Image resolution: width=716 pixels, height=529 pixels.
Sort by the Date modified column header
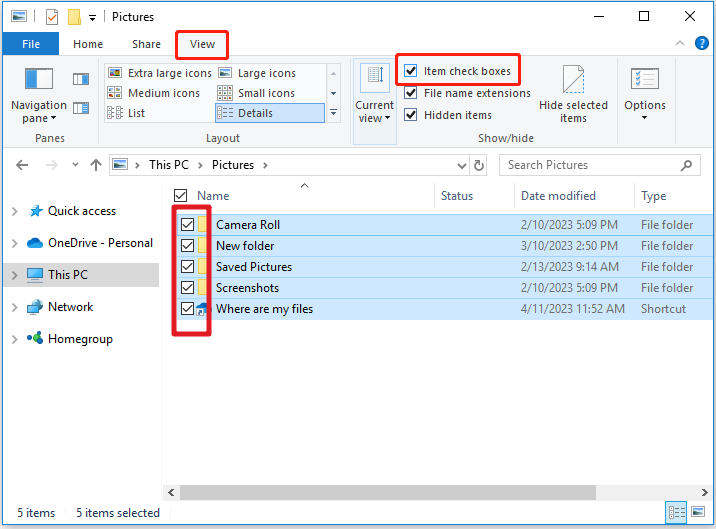[558, 196]
